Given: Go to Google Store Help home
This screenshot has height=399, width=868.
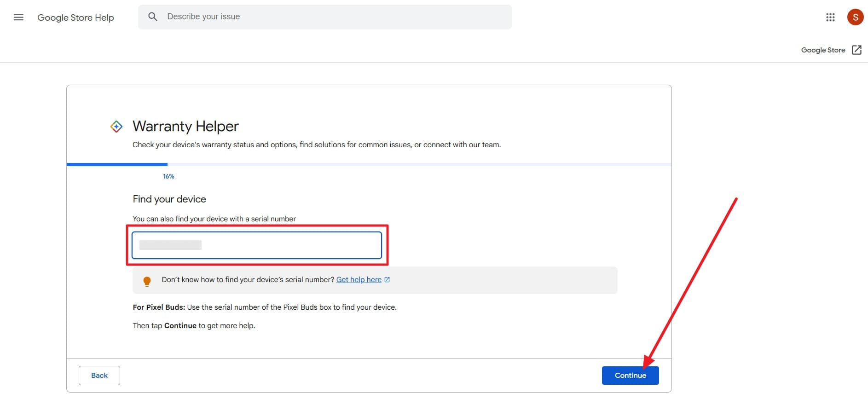Looking at the screenshot, I should click(x=75, y=17).
